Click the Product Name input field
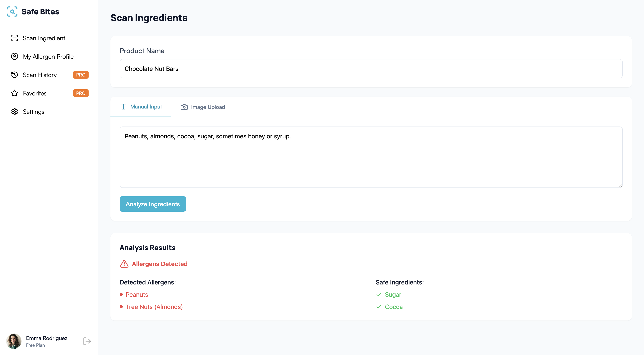 (x=371, y=69)
